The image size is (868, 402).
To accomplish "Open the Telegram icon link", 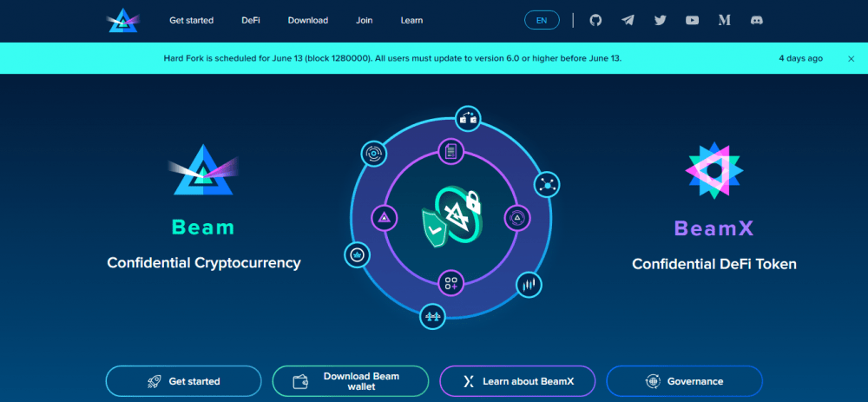I will [x=628, y=21].
